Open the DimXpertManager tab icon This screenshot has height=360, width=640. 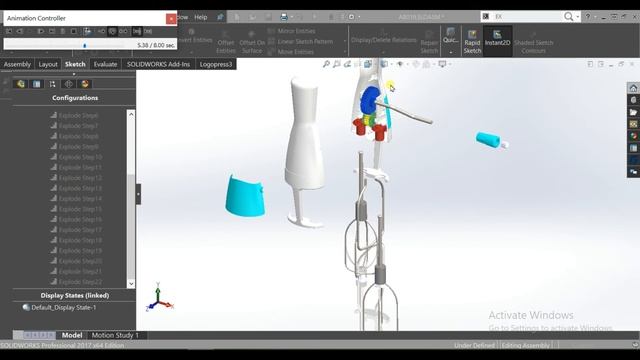coord(69,84)
